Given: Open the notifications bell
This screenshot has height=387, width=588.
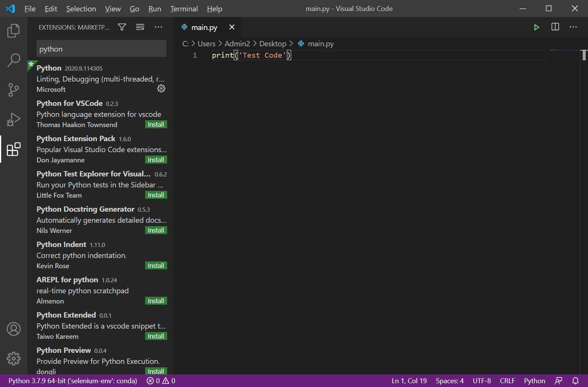Looking at the screenshot, I should (x=575, y=381).
